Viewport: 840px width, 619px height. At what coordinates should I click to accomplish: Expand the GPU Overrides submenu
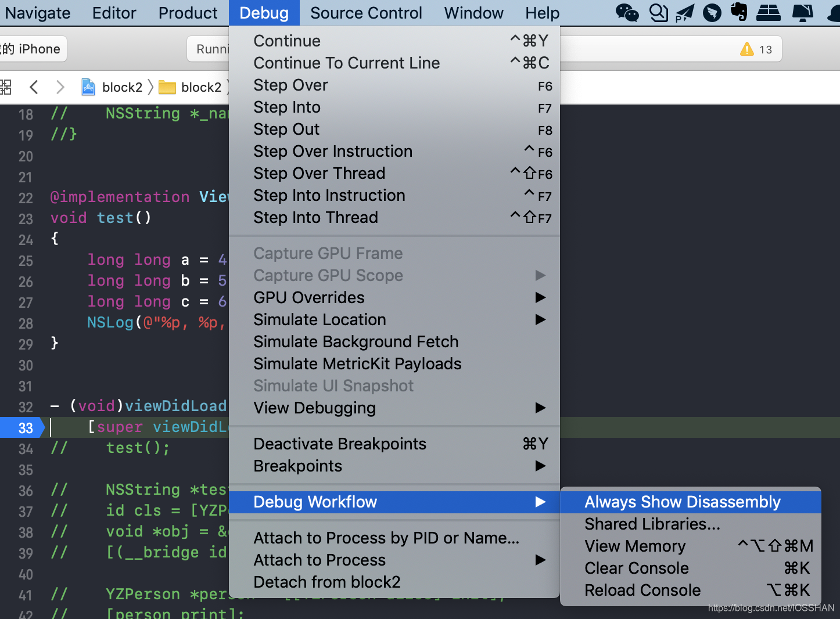394,297
